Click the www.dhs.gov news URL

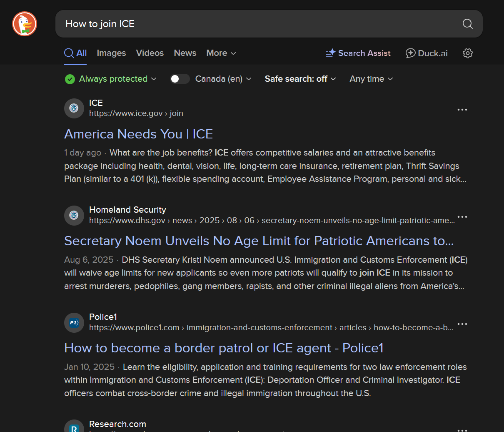pyautogui.click(x=272, y=221)
